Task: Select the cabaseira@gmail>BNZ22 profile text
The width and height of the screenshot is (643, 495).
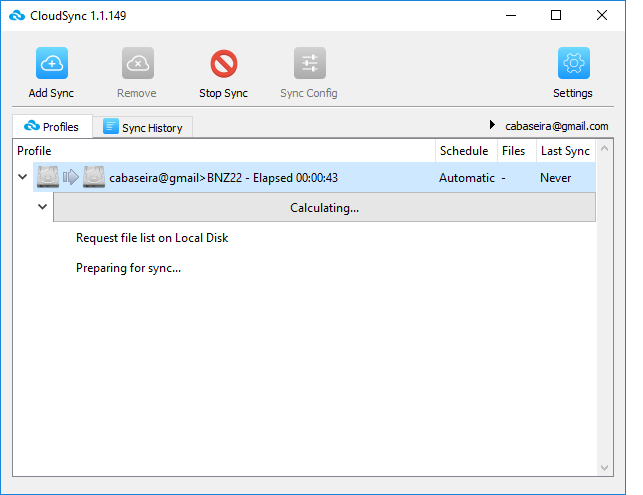Action: coord(223,178)
